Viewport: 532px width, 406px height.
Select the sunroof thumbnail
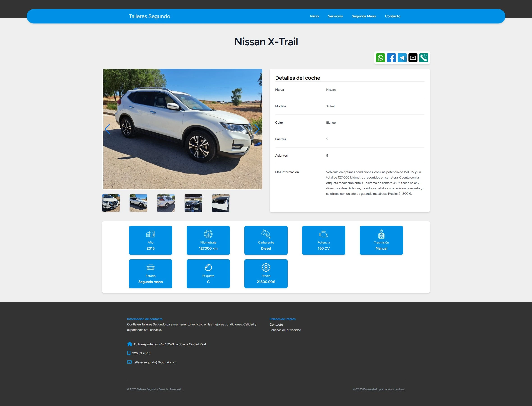click(221, 203)
